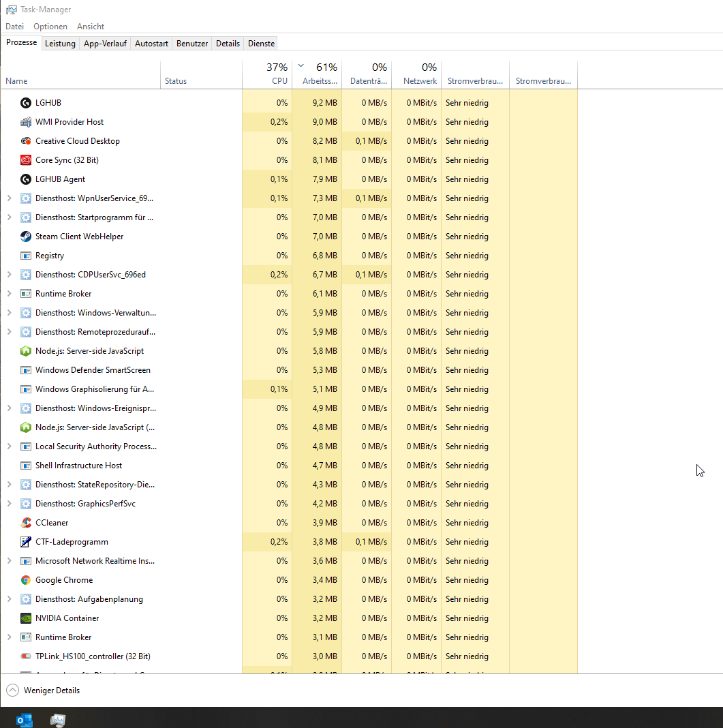Expand Diensthost: WpnUserService_69 group
Image resolution: width=723 pixels, height=728 pixels.
pyautogui.click(x=10, y=198)
